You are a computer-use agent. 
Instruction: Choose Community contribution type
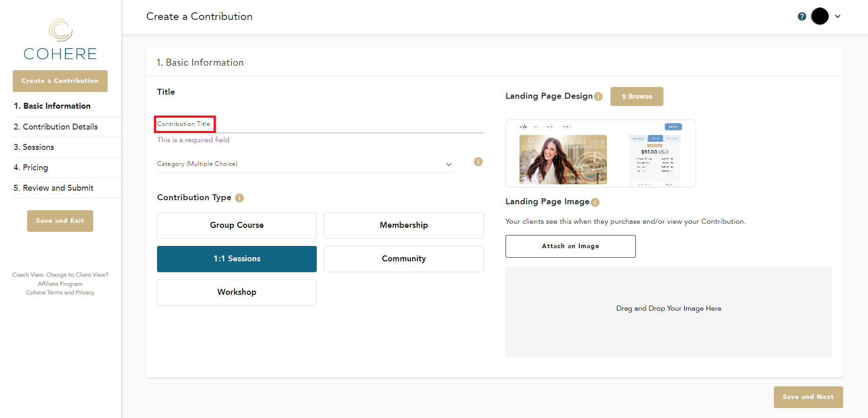404,259
